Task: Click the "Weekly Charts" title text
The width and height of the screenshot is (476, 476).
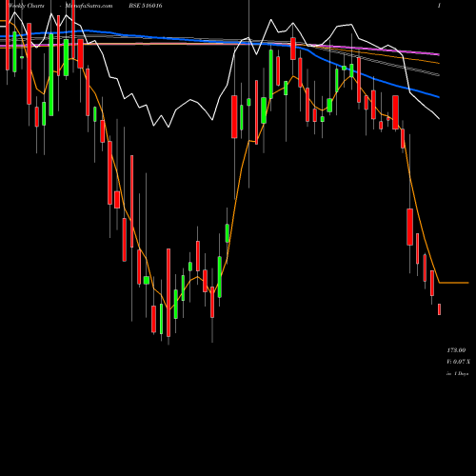Action: point(27,6)
